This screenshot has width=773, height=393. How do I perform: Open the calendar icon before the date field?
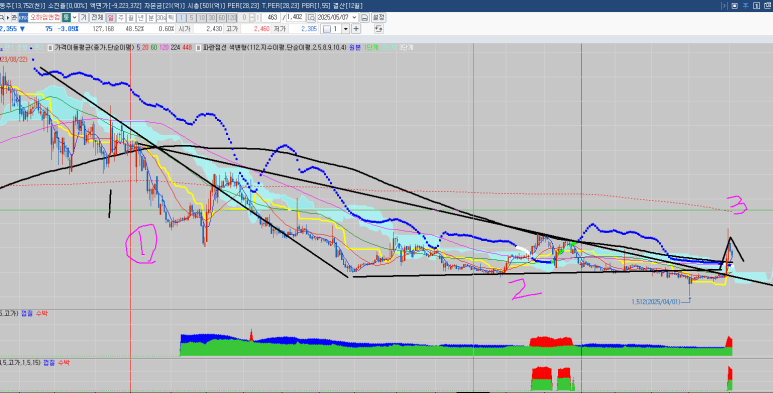point(311,17)
